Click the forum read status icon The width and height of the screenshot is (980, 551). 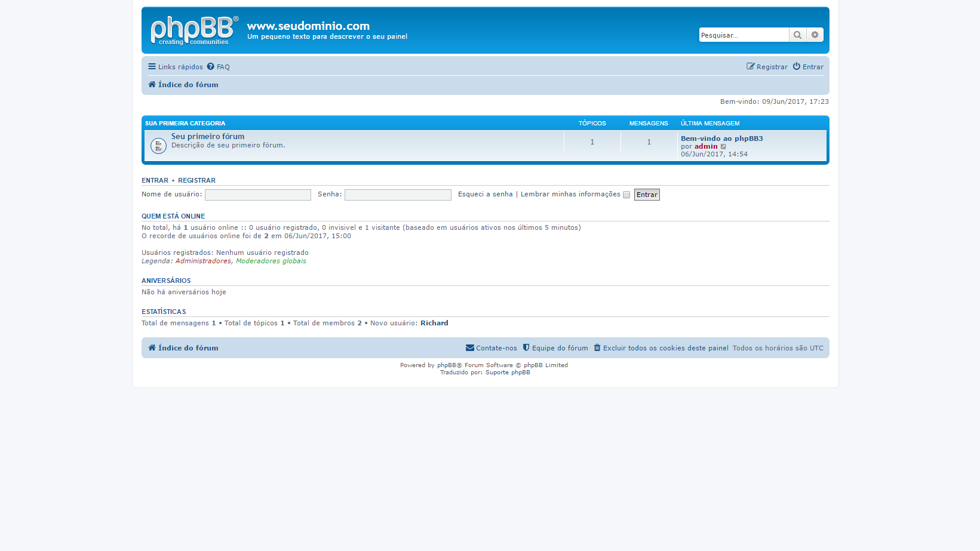pos(158,146)
